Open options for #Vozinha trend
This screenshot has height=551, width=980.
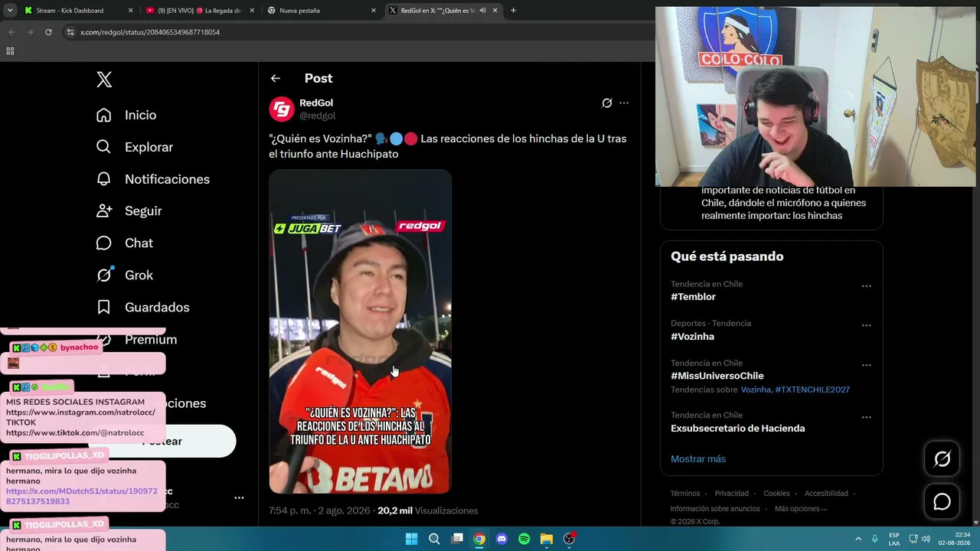coord(867,326)
